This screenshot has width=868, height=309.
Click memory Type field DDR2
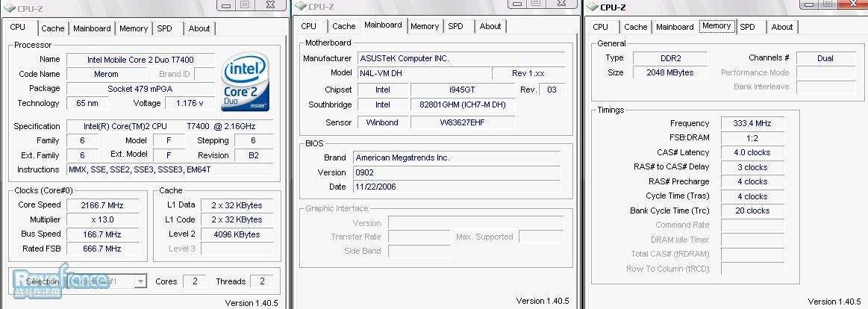pyautogui.click(x=669, y=58)
